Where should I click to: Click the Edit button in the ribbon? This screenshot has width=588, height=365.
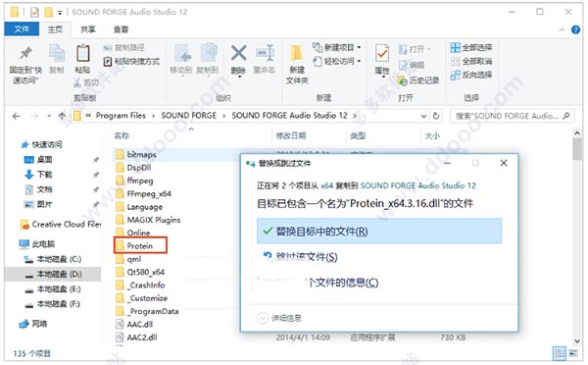pyautogui.click(x=412, y=65)
